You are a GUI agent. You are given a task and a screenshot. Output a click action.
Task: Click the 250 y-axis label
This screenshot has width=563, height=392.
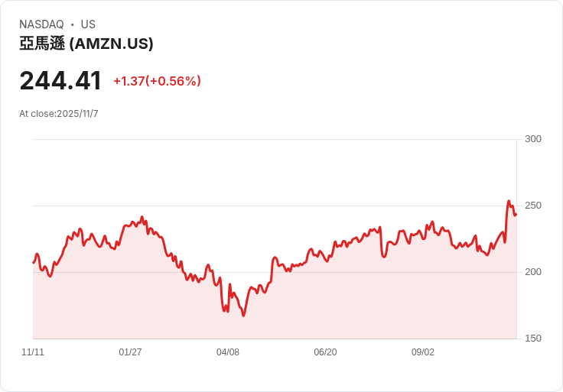[533, 206]
